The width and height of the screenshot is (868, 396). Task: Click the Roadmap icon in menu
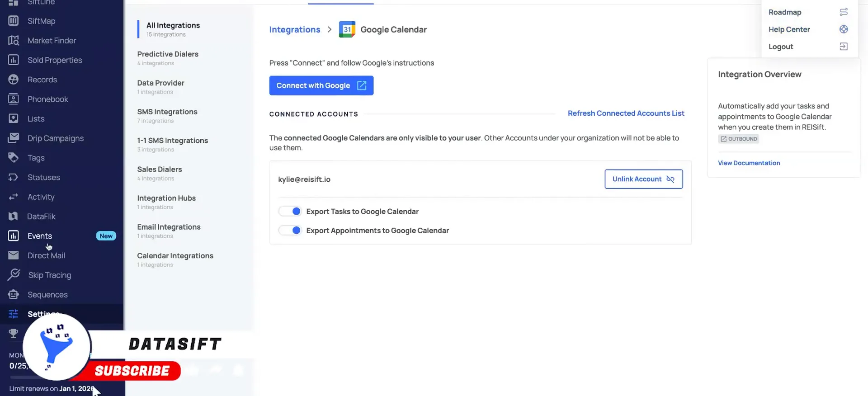coord(844,12)
